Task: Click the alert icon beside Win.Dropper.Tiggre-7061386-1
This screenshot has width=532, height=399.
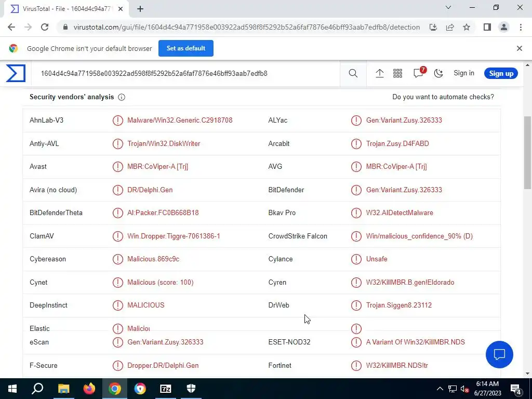Action: coord(118,236)
